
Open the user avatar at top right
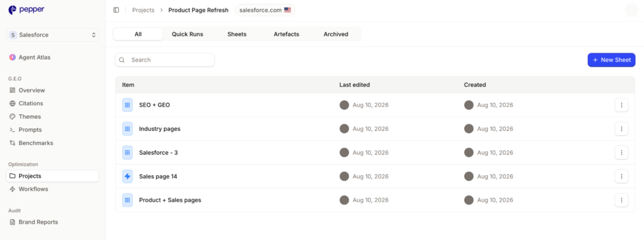631,10
